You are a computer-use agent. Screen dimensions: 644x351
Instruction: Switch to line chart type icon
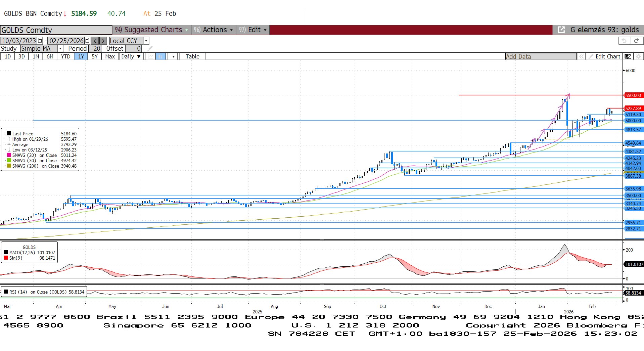[151, 56]
